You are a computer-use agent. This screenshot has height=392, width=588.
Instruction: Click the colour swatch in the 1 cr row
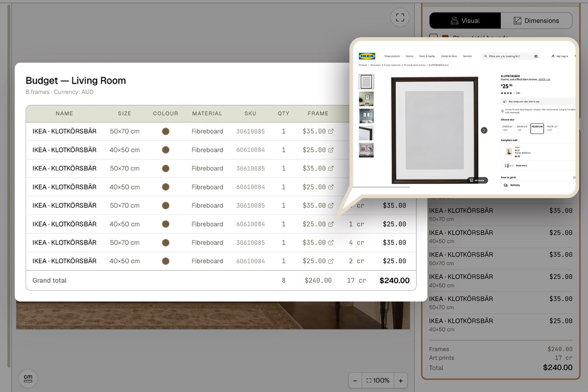[x=166, y=224]
